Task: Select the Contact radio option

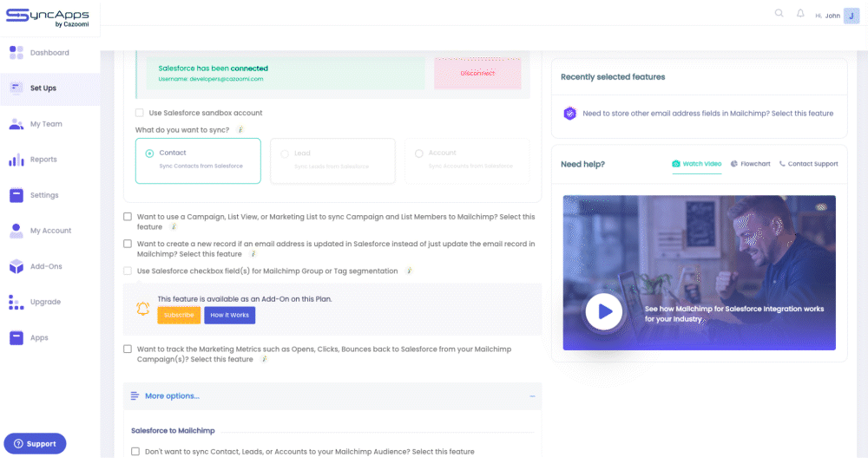Action: (x=149, y=153)
